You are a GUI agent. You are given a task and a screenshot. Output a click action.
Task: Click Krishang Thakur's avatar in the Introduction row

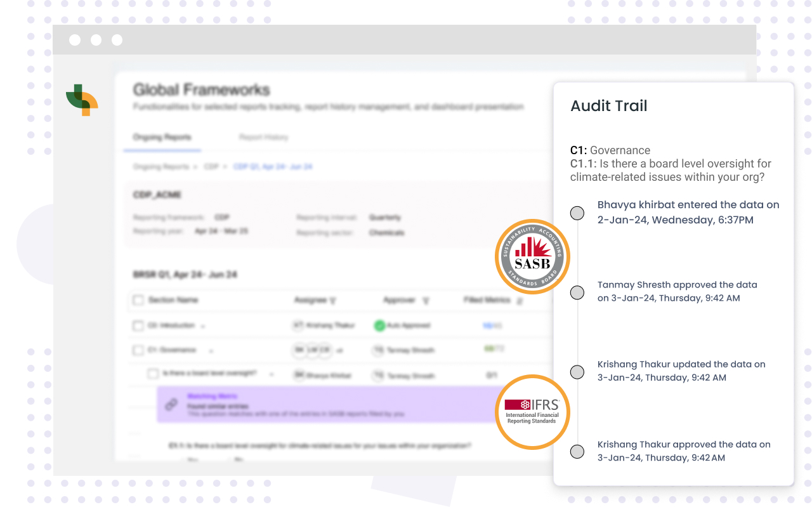click(x=297, y=325)
